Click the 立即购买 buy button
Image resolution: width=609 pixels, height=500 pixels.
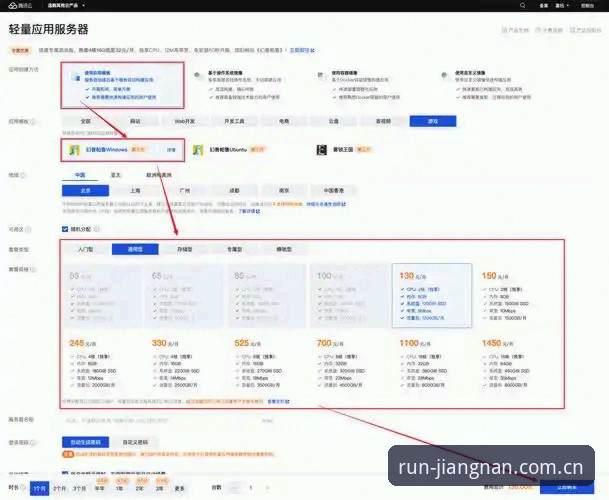(567, 488)
